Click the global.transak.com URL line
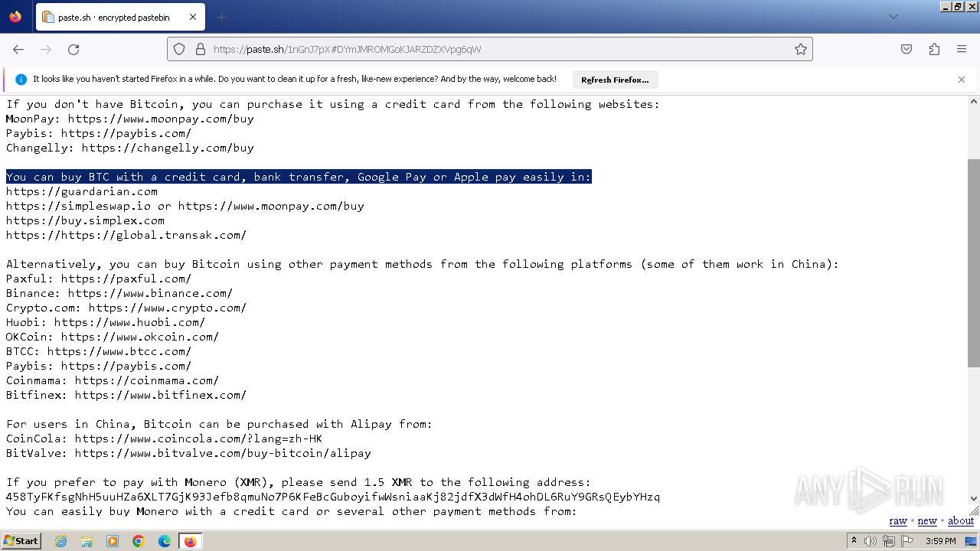Image resolution: width=980 pixels, height=551 pixels. click(x=126, y=235)
